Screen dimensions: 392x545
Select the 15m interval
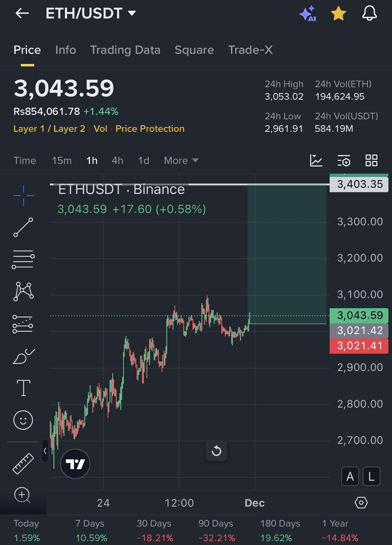[62, 161]
